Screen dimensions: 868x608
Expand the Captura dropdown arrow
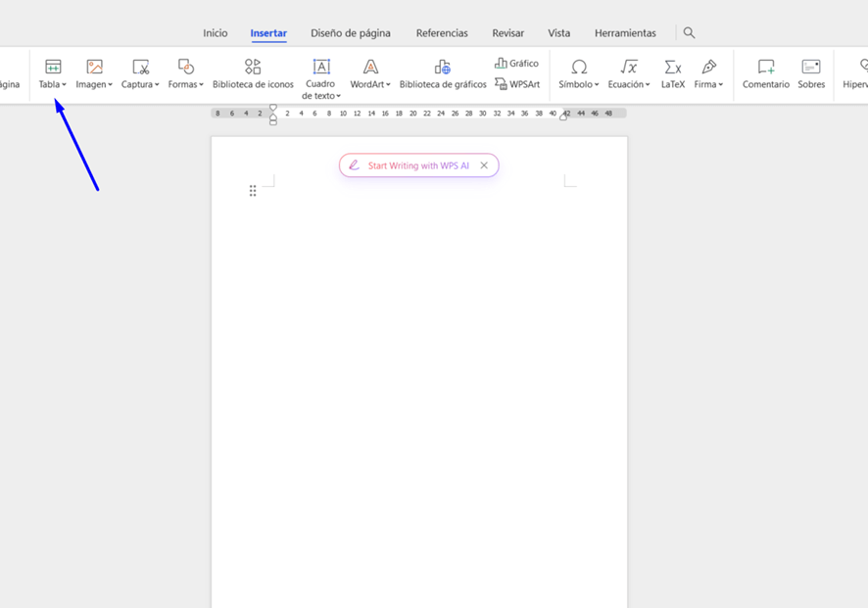click(x=157, y=85)
